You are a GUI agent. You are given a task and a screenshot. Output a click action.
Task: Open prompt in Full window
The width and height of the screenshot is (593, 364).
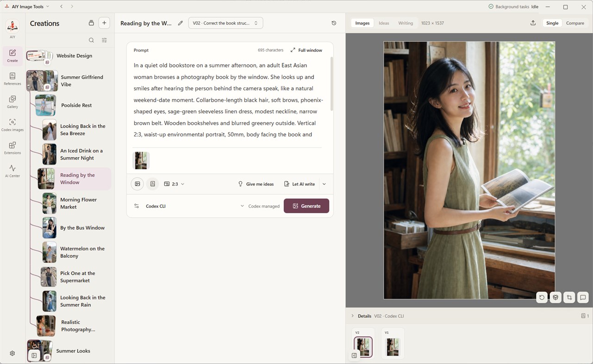(306, 50)
